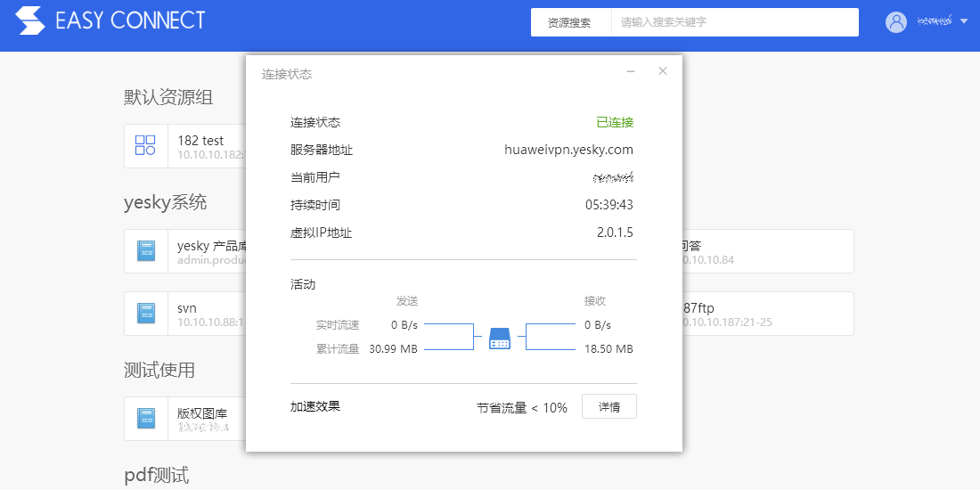
Task: Click the network gateway icon under 活动
Action: pos(500,339)
